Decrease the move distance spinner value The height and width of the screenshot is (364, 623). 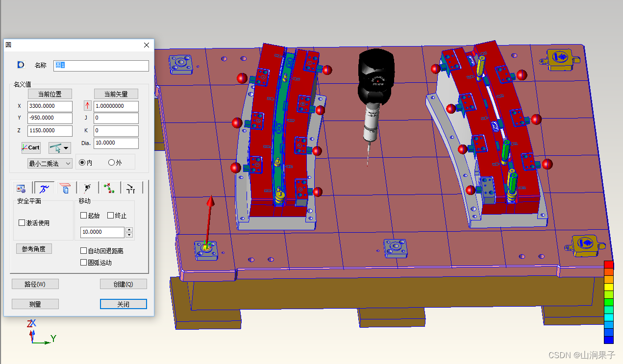(129, 235)
